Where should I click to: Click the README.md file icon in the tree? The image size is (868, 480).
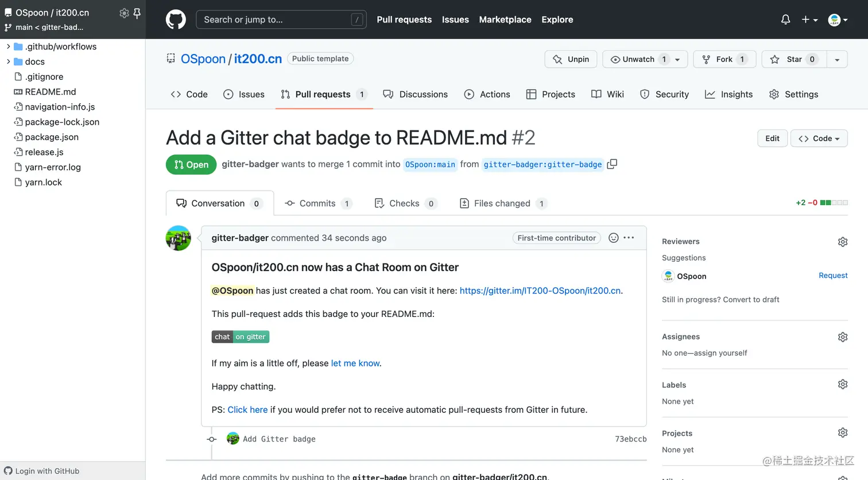click(18, 92)
